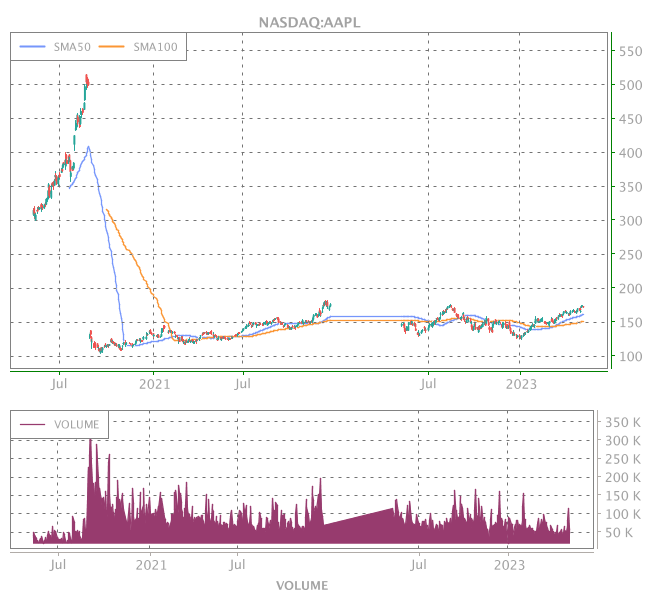650x600 pixels.
Task: Click the 200 price axis label
Action: point(631,289)
